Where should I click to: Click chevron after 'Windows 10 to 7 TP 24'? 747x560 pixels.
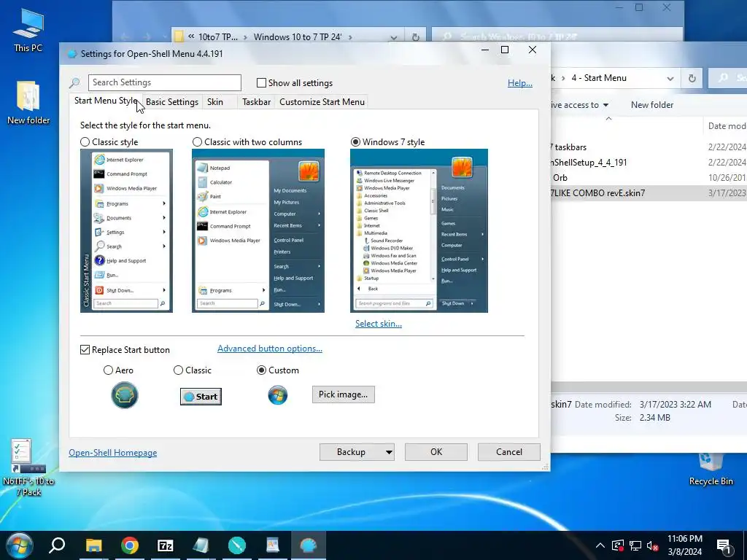(x=350, y=36)
